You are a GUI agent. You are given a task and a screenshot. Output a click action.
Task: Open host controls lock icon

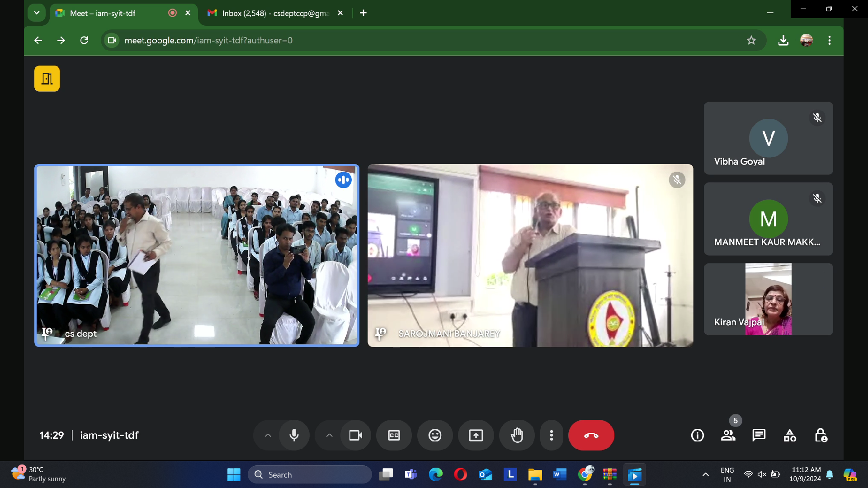(821, 435)
